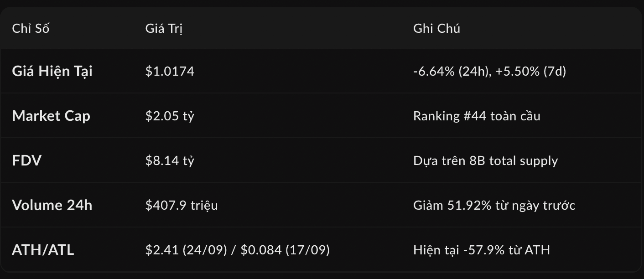Click the Giá Trị column header
Screen dimensions: 644x279
pos(164,28)
